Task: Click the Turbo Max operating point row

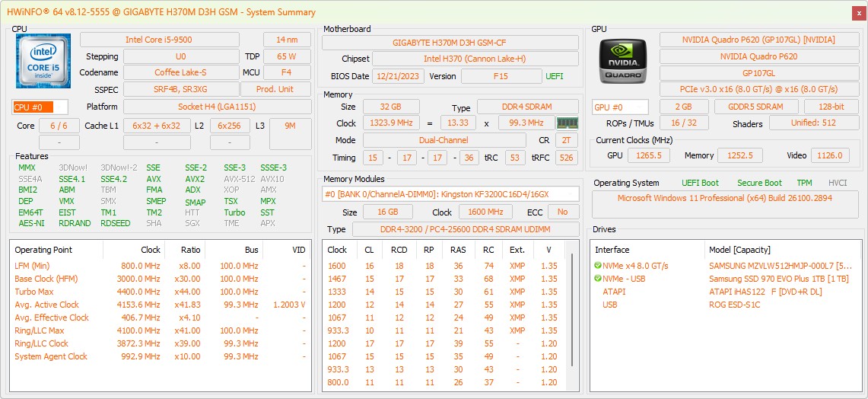Action: point(160,292)
